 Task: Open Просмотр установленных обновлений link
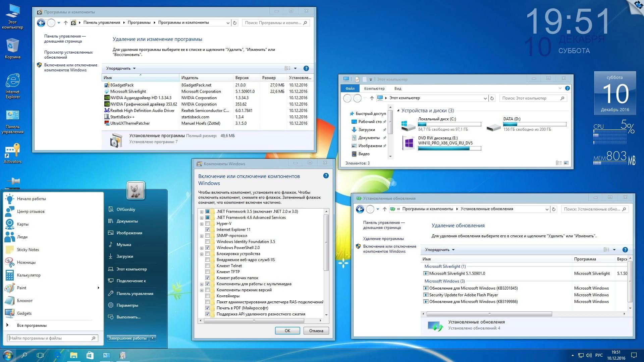coord(68,55)
